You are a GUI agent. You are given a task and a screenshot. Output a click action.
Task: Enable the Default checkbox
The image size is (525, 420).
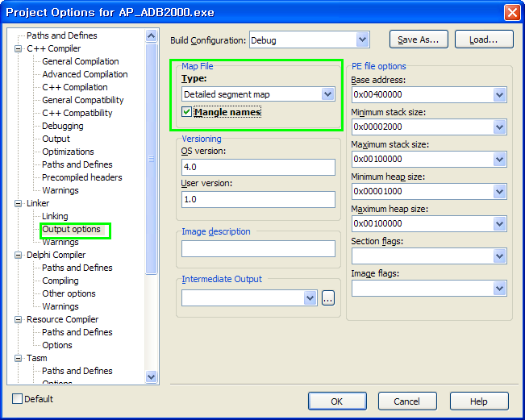tap(18, 399)
